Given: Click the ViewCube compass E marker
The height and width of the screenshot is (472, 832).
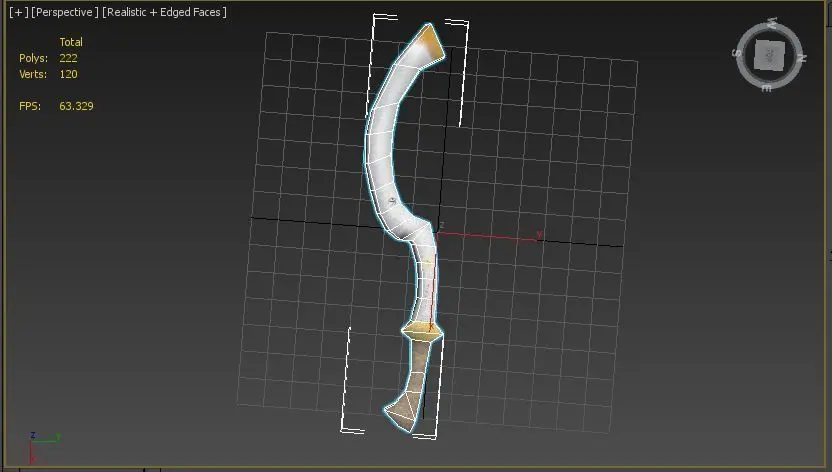Looking at the screenshot, I should (x=767, y=88).
